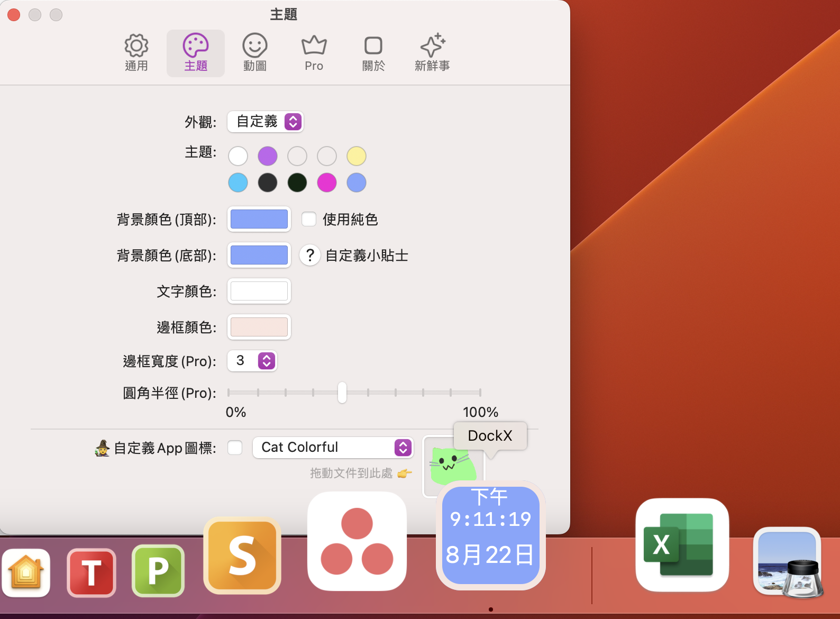Viewport: 840px width, 619px height.
Task: Pick the dark green theme circle
Action: click(297, 183)
